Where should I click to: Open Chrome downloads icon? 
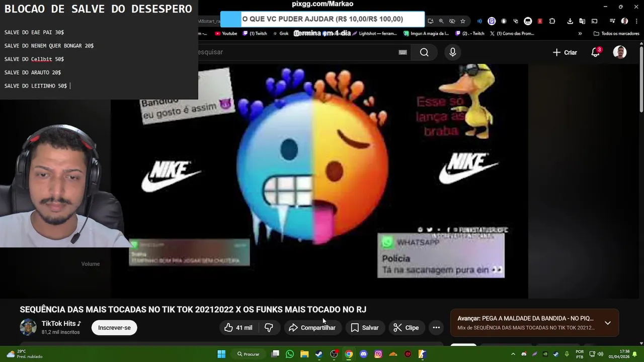[570, 21]
